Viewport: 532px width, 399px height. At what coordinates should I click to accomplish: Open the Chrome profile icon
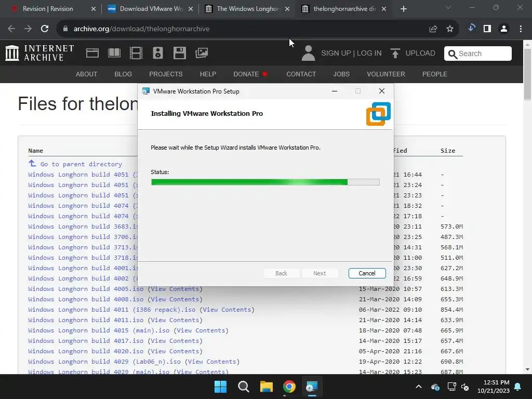coord(504,29)
